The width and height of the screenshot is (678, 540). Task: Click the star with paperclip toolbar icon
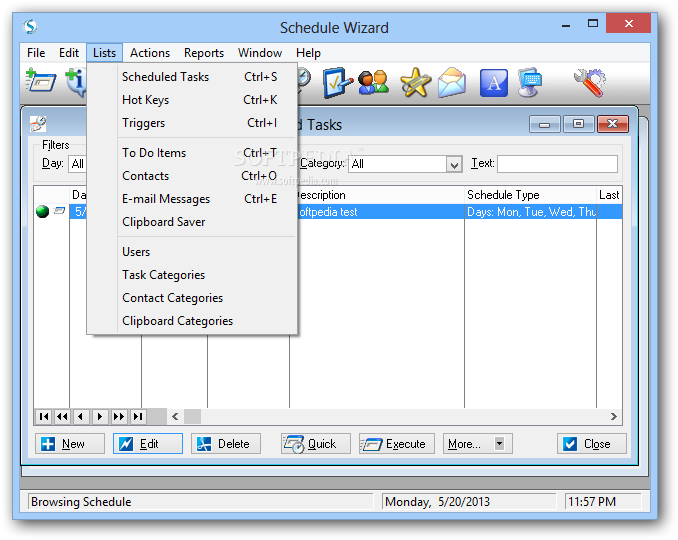pyautogui.click(x=415, y=82)
